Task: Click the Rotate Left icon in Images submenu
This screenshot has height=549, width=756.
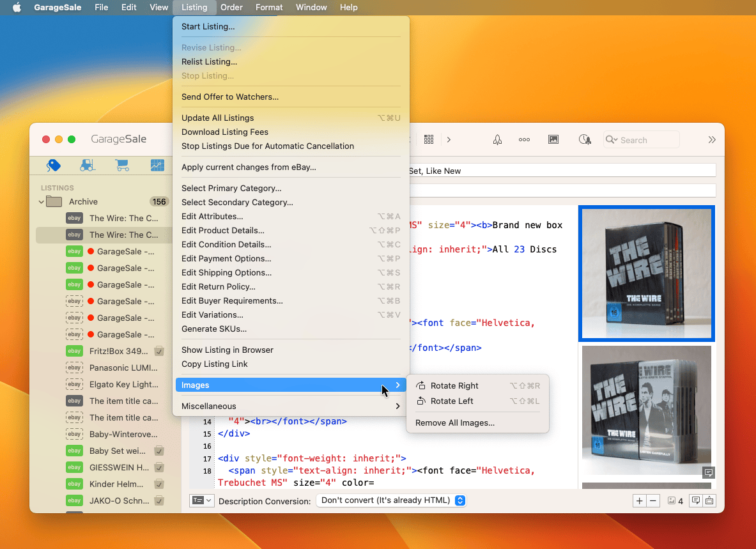Action: 421,401
